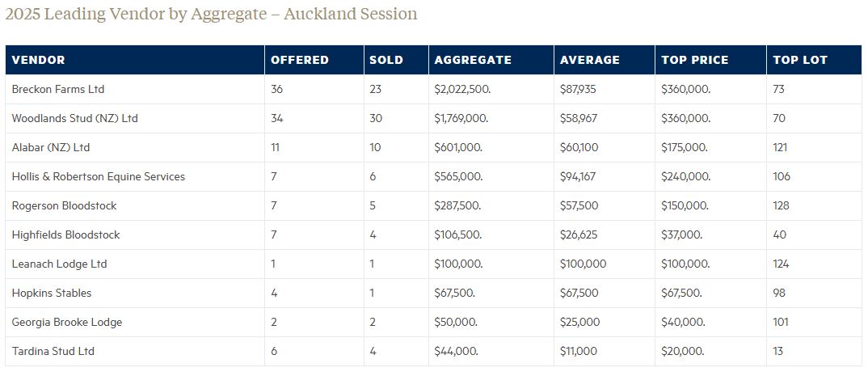
Task: Click the VENDOR column header
Action: pos(39,60)
